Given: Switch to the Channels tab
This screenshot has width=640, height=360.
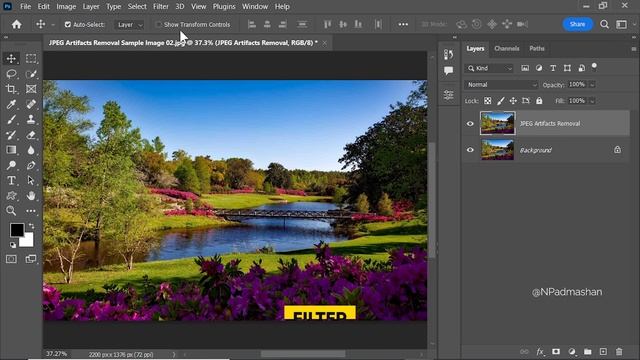Looking at the screenshot, I should tap(507, 48).
